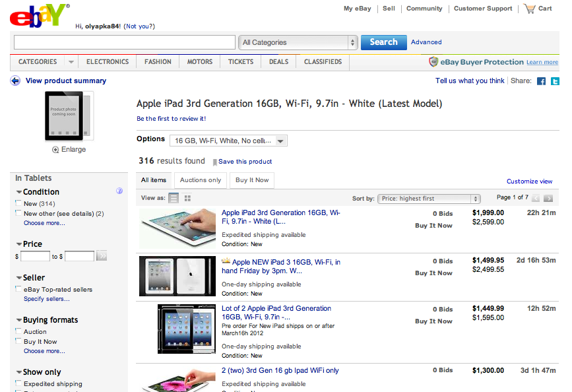The image size is (572, 392).
Task: Tick the Buy It Now format checkbox
Action: (x=18, y=342)
